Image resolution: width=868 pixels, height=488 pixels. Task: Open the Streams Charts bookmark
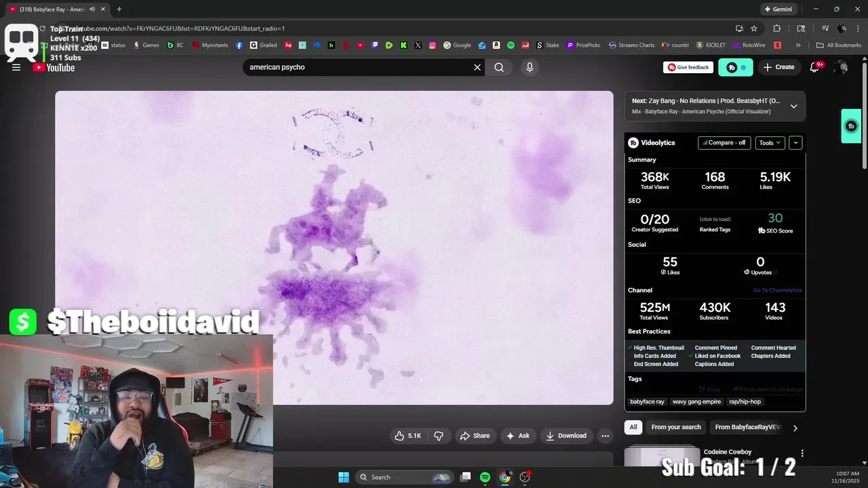point(631,45)
